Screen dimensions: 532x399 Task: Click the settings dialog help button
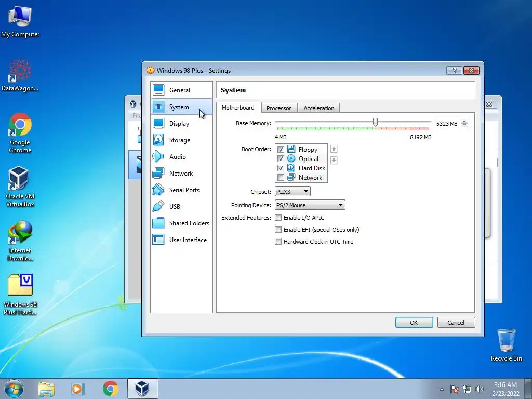[x=454, y=70]
